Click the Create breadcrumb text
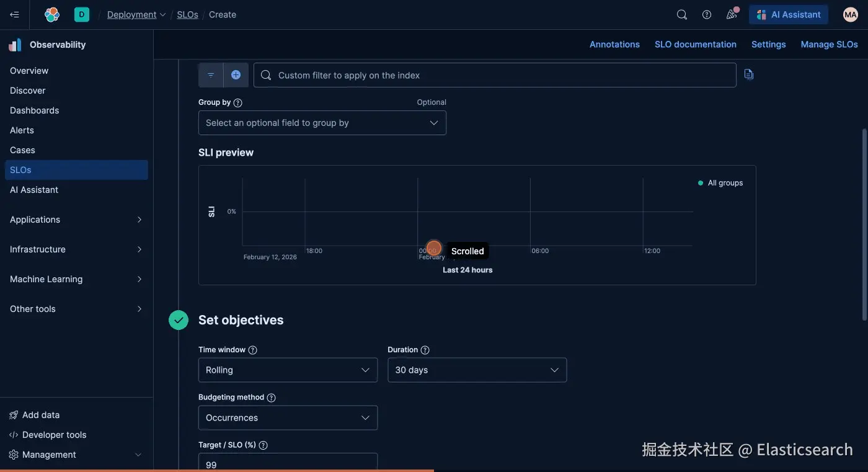The height and width of the screenshot is (472, 868). pos(223,15)
